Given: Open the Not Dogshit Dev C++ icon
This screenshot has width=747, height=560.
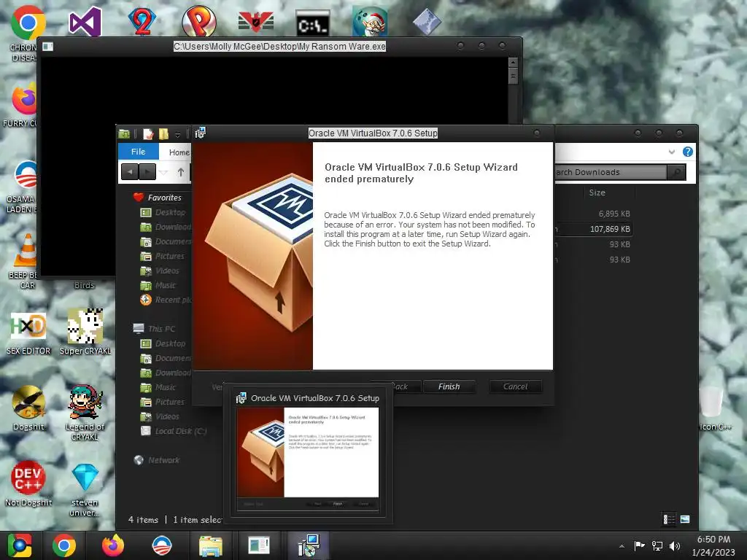Looking at the screenshot, I should (x=28, y=483).
